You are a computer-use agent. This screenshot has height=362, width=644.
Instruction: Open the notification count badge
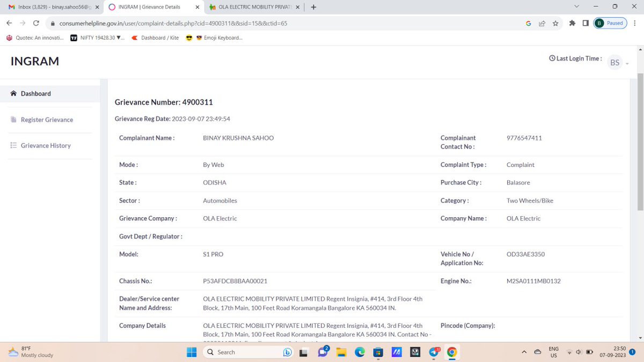point(632,352)
